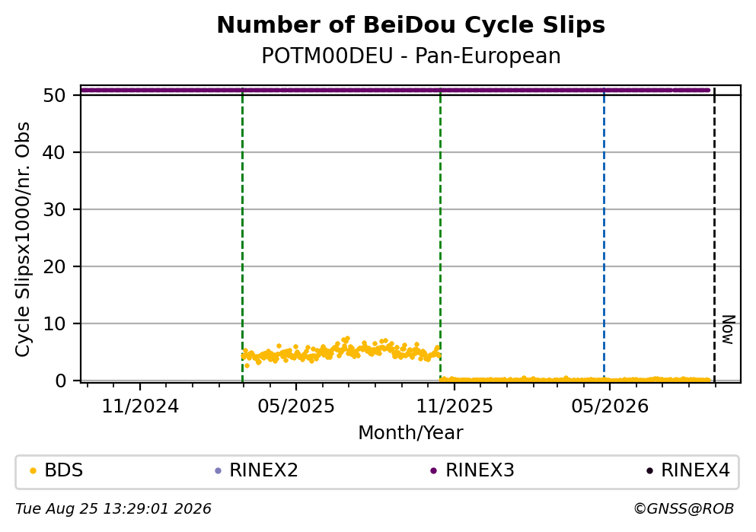The width and height of the screenshot is (756, 532).
Task: Click the 05/2026 x-axis tick label
Action: 610,406
